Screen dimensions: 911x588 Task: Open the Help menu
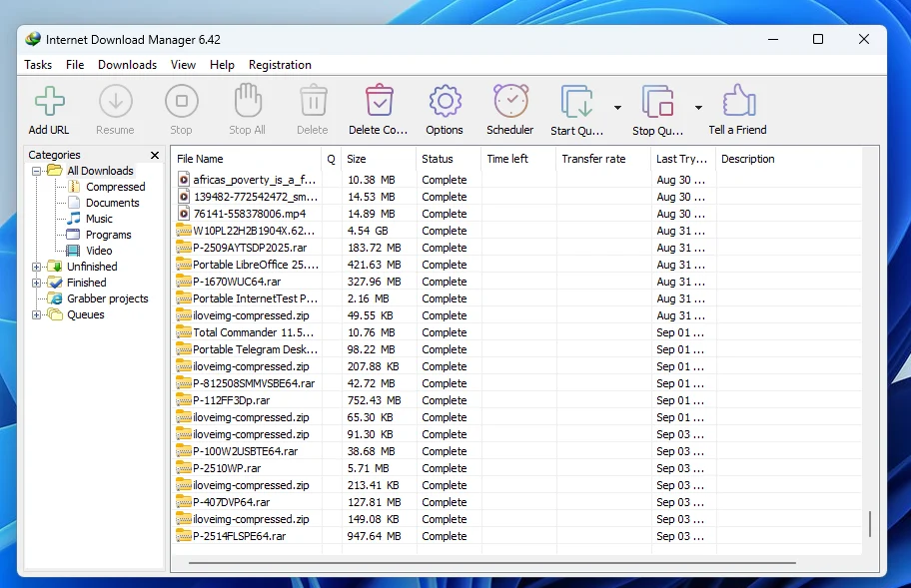click(222, 65)
